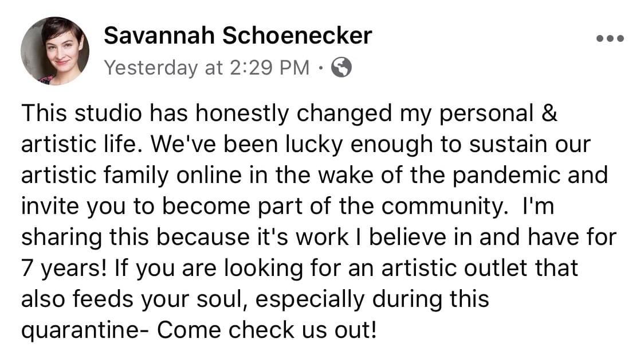Click the ampersand after "personal"
Image resolution: width=644 pixels, height=358 pixels.
[x=549, y=114]
